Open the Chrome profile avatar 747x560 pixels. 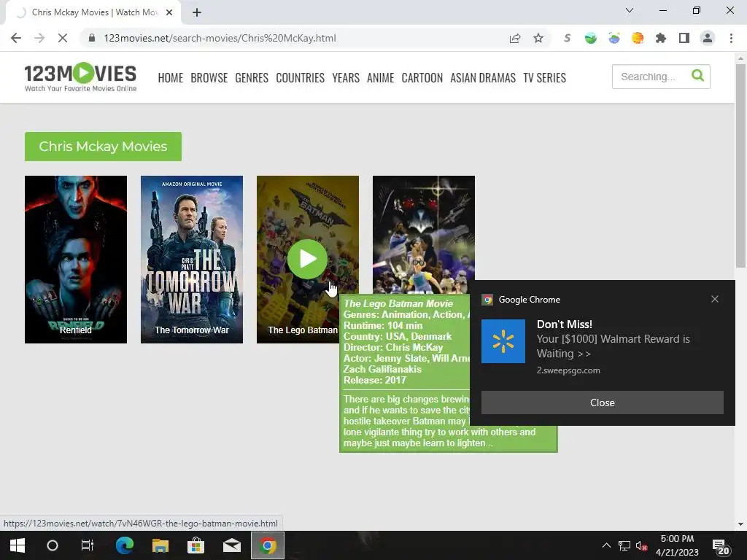pos(708,38)
